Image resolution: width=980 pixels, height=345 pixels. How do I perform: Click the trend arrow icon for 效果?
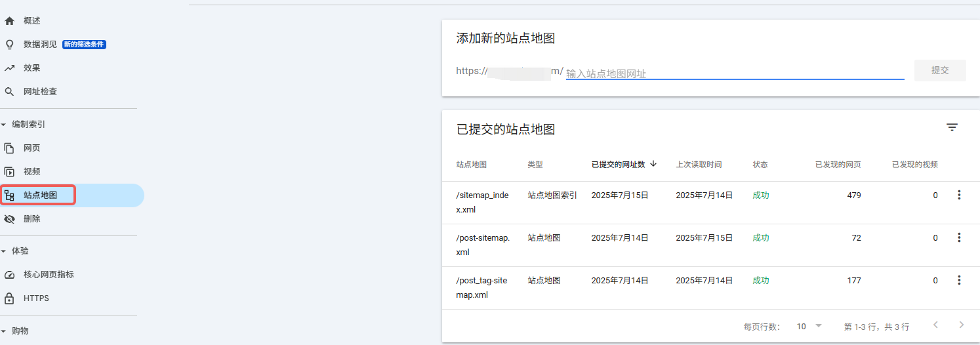(x=9, y=68)
